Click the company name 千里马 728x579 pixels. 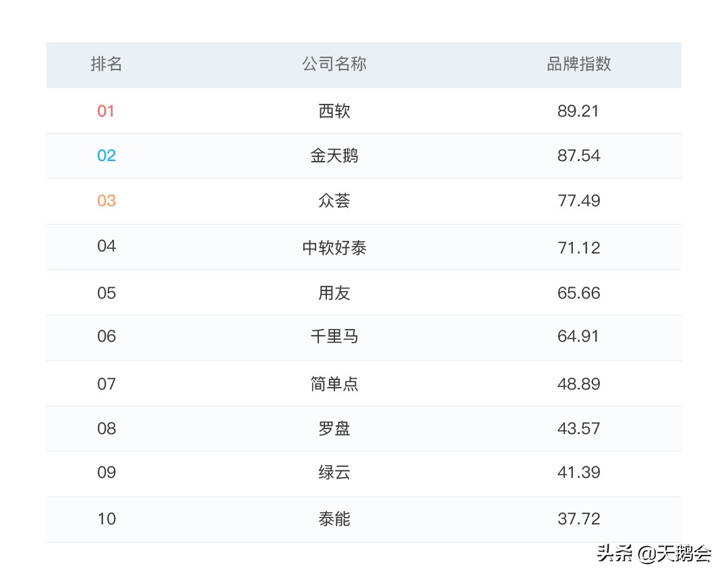click(334, 338)
